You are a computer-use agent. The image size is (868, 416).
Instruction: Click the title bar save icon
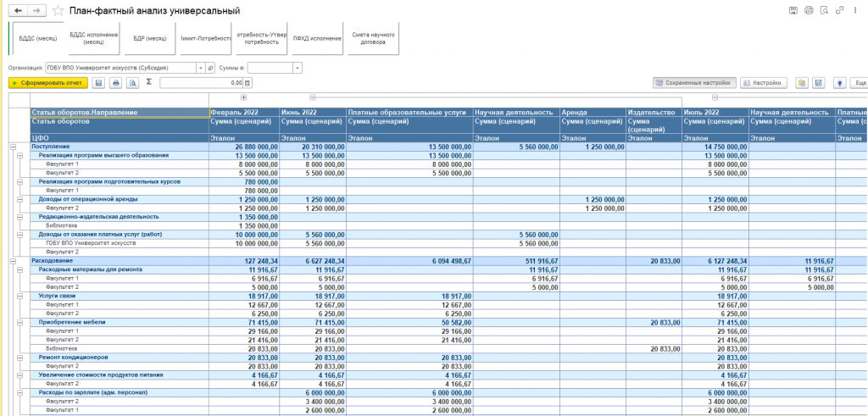pos(793,10)
